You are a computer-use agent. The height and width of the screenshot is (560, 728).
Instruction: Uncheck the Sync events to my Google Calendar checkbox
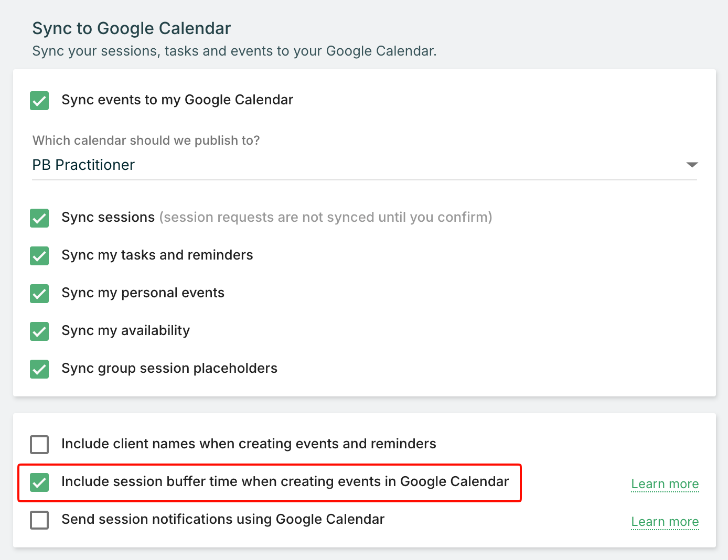(x=39, y=101)
